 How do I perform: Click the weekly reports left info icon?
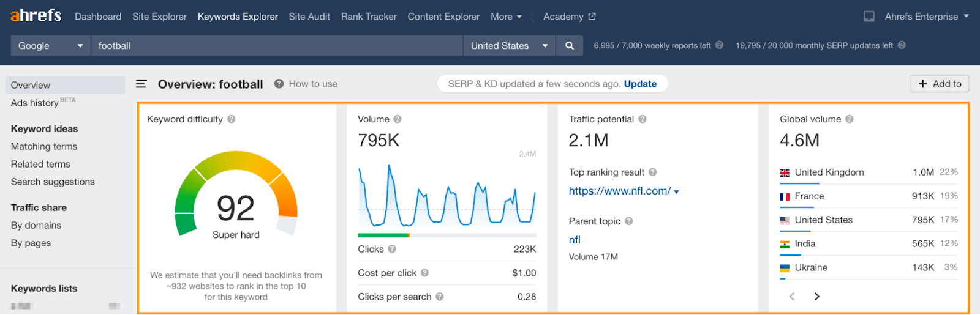tap(720, 45)
